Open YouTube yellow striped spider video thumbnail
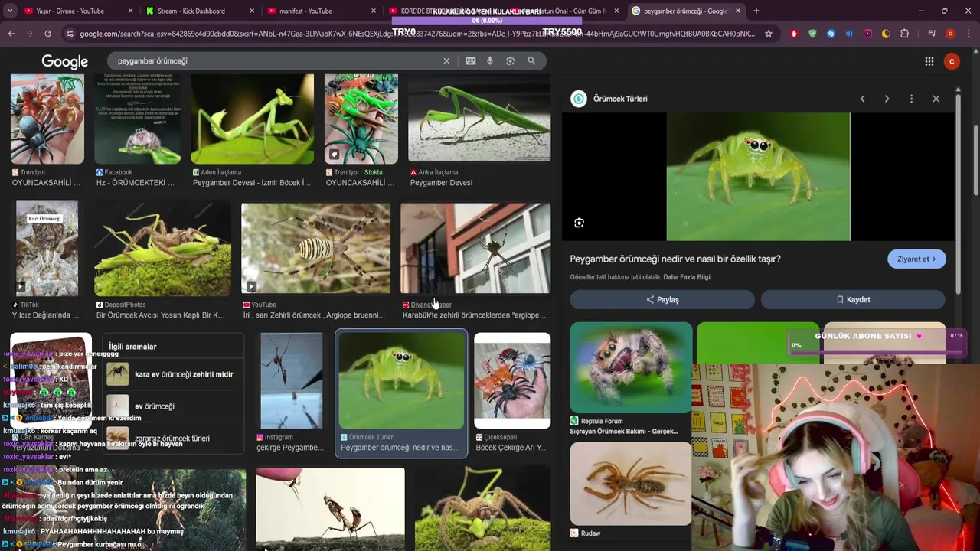 click(315, 249)
